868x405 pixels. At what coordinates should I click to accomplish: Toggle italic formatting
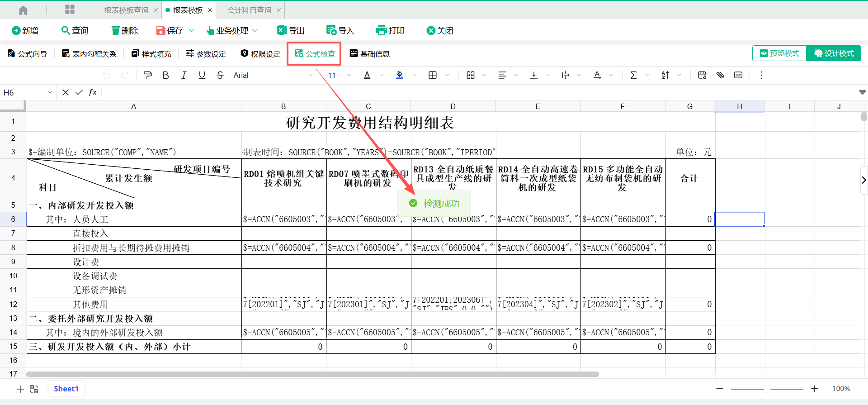pyautogui.click(x=184, y=75)
